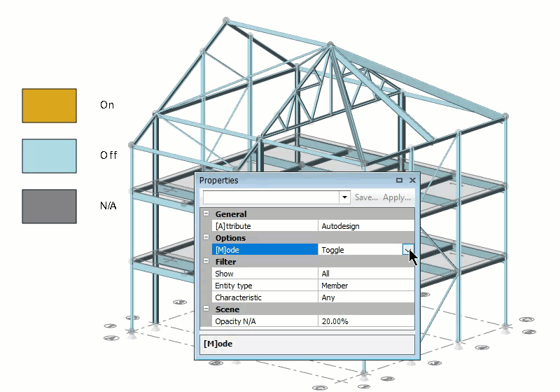
Task: Collapse the Options section
Action: [x=206, y=237]
